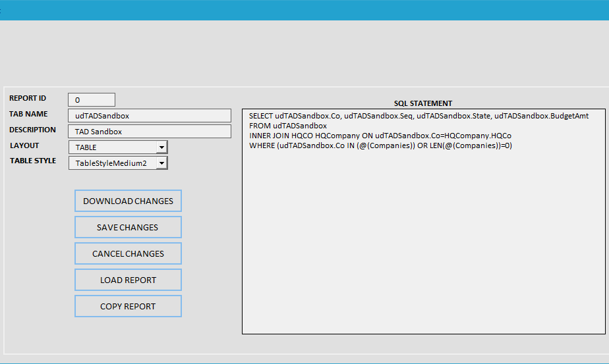This screenshot has width=609, height=364.
Task: Click into the REPORT ID field
Action: 92,100
